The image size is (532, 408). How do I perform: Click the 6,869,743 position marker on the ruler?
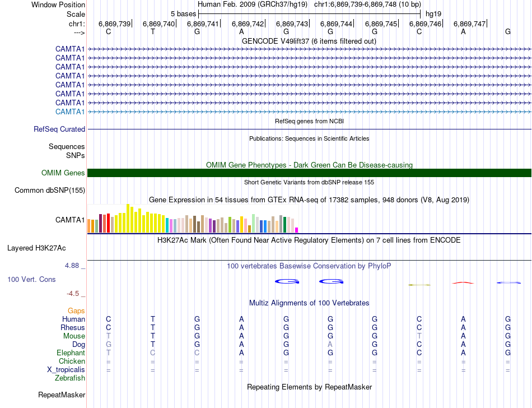292,24
